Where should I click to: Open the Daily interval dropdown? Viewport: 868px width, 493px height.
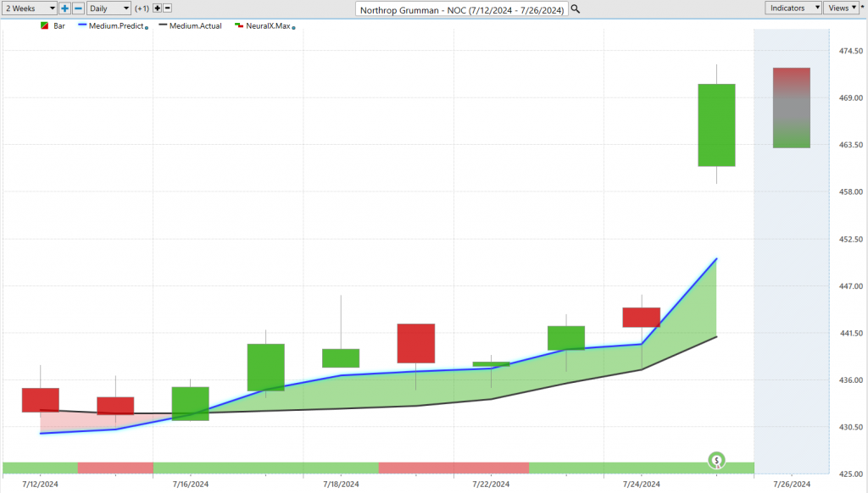click(109, 8)
